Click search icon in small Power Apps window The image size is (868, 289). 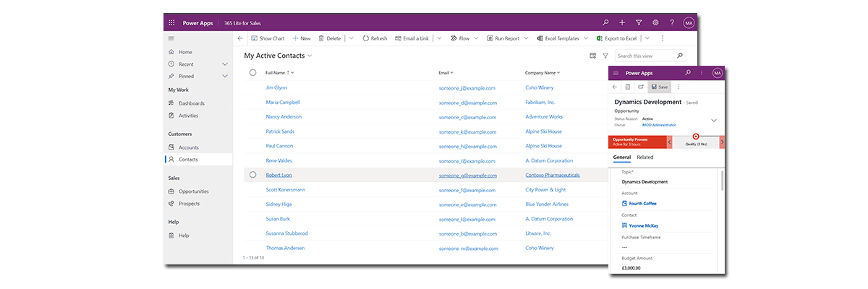(x=687, y=73)
